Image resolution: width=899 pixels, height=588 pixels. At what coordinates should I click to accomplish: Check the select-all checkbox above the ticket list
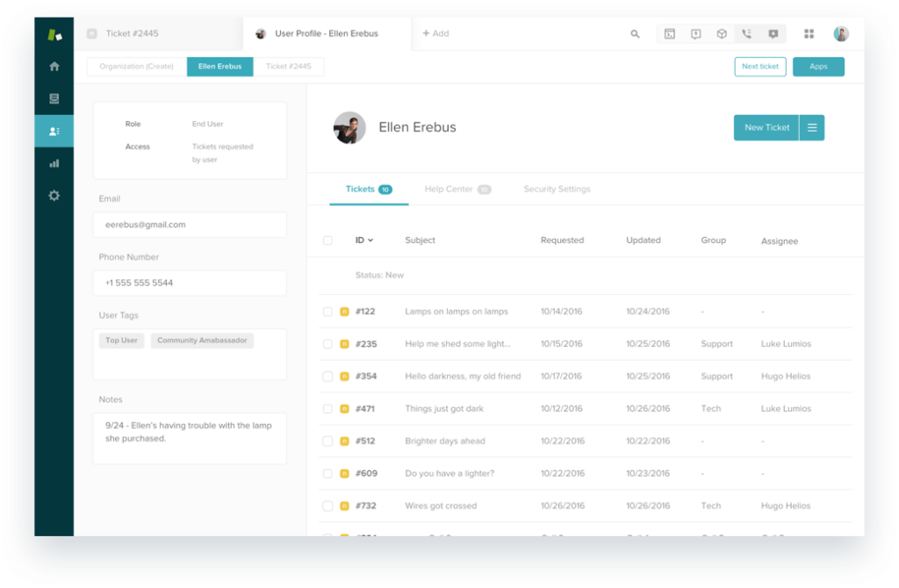[x=329, y=240]
